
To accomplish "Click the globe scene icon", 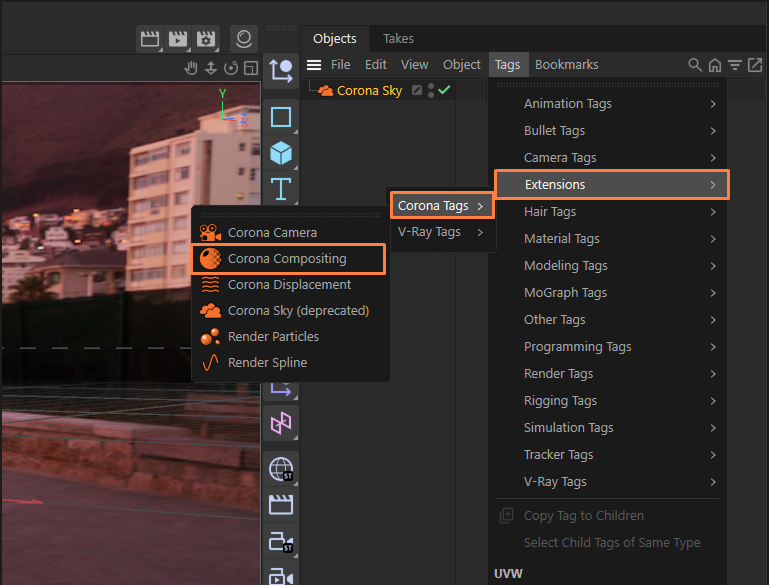I will [281, 469].
